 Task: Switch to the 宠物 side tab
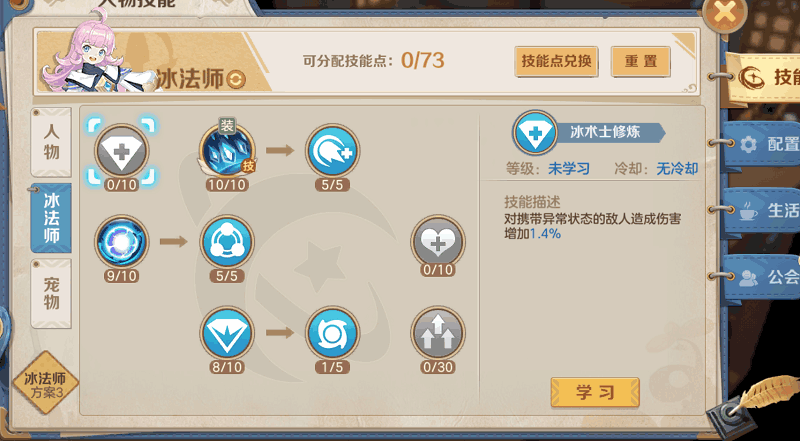point(51,293)
